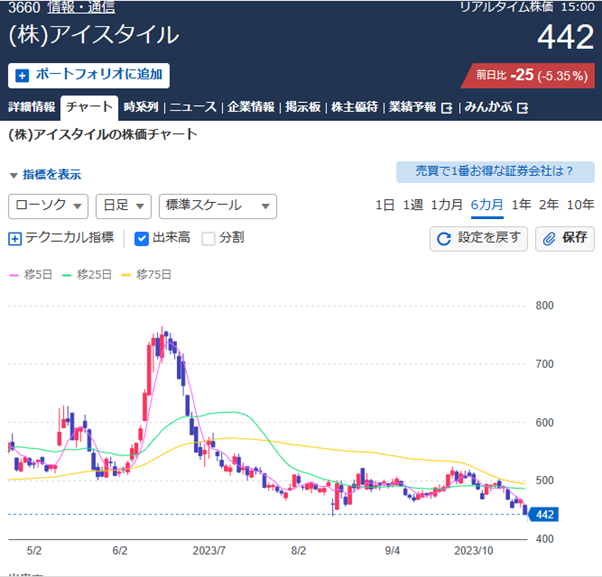Viewport: 602px width, 577px height.
Task: Click the 442 current price label on chart
Action: (544, 514)
